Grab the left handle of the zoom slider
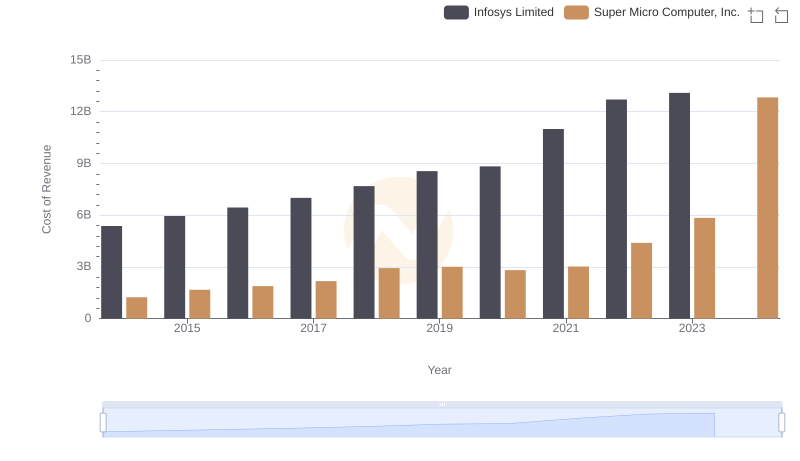This screenshot has width=800, height=461. [103, 423]
